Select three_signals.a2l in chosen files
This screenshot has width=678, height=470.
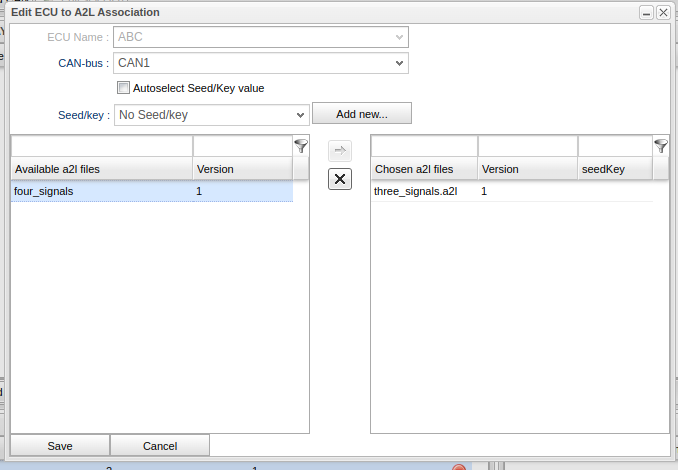click(415, 191)
